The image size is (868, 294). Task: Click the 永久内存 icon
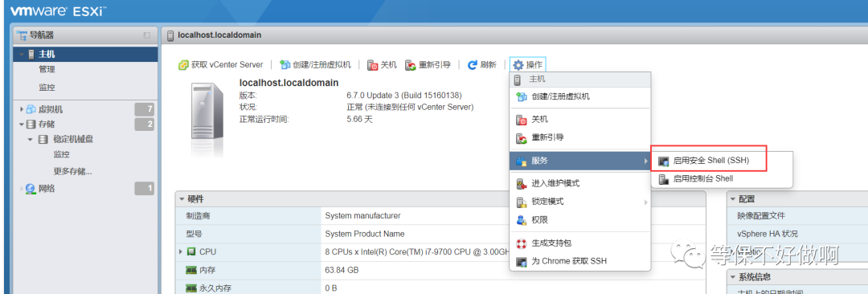[x=191, y=288]
